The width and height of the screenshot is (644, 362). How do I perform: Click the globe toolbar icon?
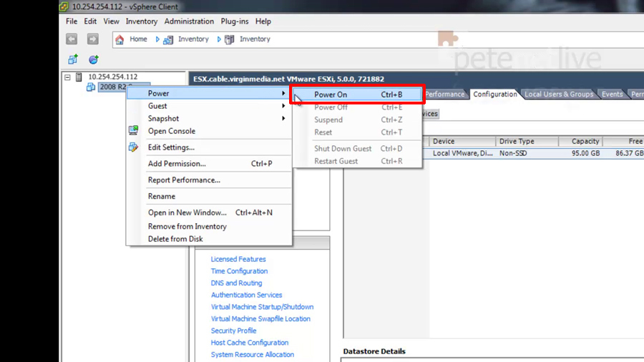coord(94,59)
